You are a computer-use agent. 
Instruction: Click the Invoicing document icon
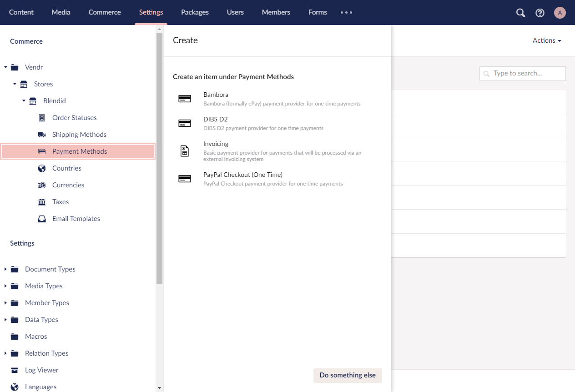(185, 151)
